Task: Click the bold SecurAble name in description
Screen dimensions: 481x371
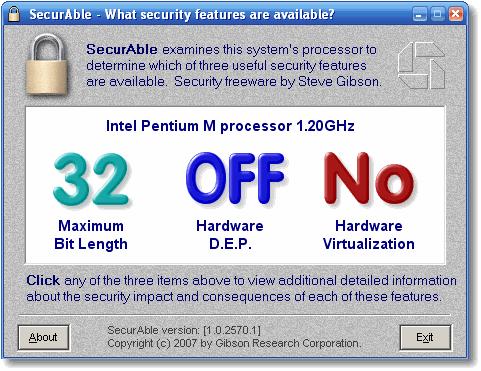Action: (x=122, y=49)
